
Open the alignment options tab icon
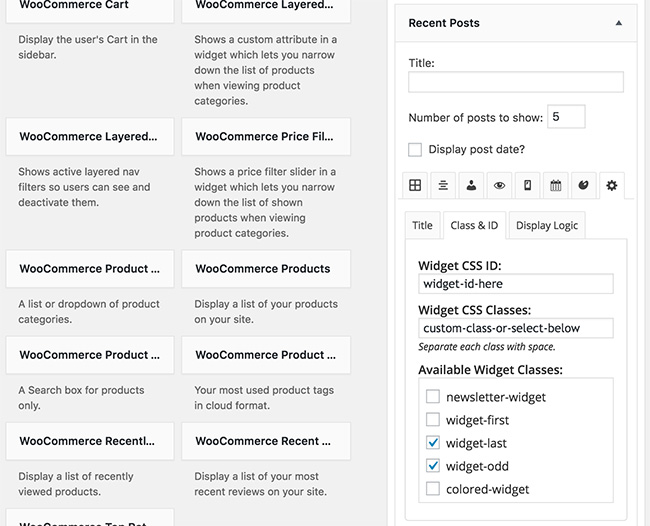(x=443, y=185)
